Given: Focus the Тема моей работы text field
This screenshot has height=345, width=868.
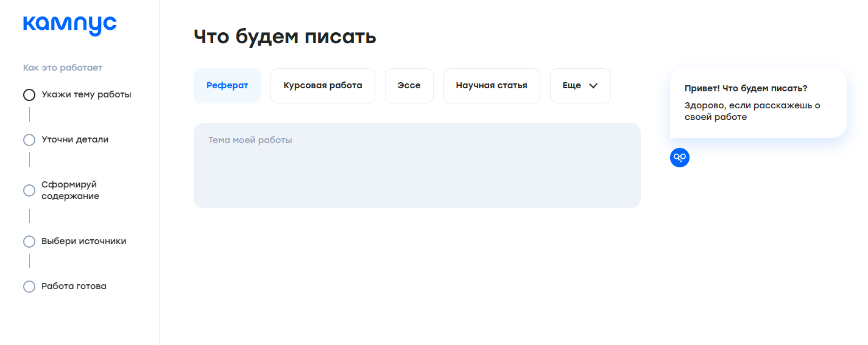Looking at the screenshot, I should tap(417, 166).
